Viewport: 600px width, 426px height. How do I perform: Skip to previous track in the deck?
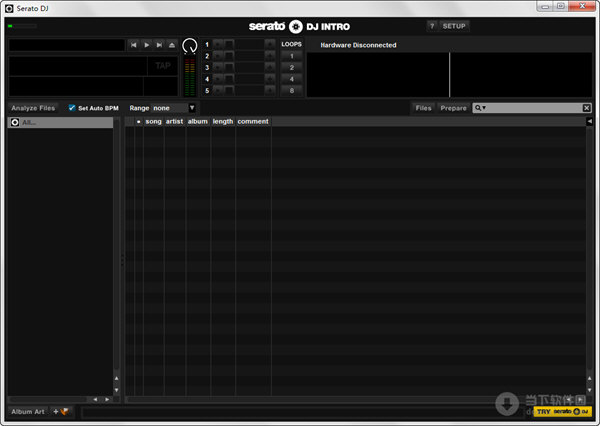click(x=134, y=45)
